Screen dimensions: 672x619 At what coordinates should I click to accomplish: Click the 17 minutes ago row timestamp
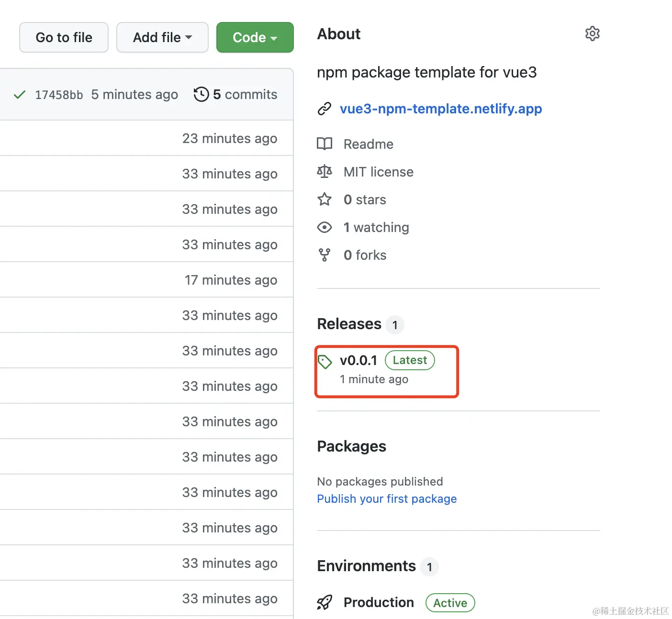[231, 280]
